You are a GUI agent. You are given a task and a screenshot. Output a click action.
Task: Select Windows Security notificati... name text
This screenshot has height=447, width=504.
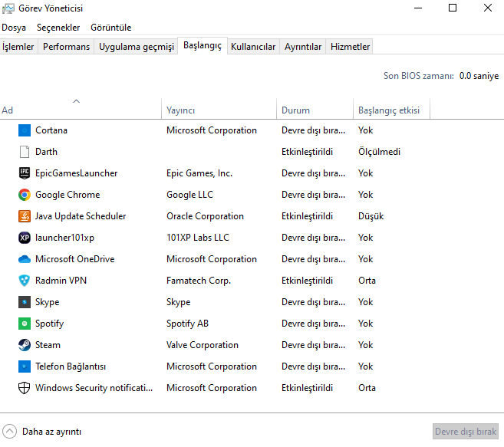pos(94,388)
